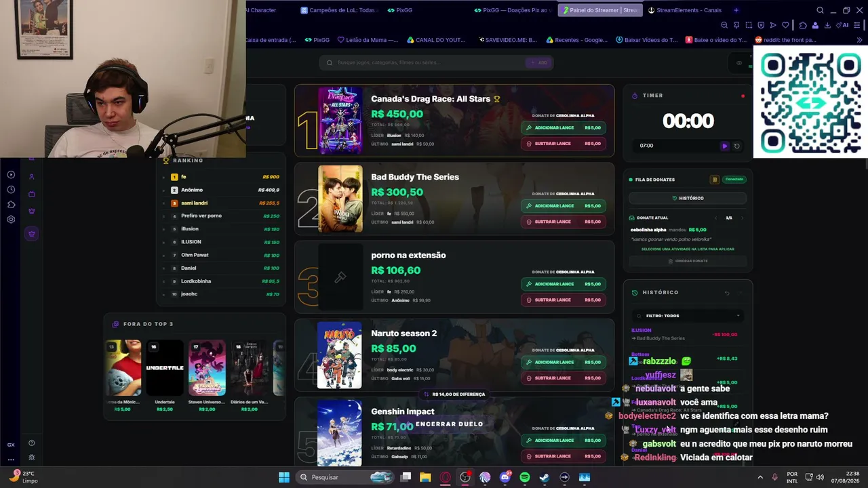Pause the donation queue using the yellow icon
The height and width of the screenshot is (488, 868).
(x=714, y=180)
